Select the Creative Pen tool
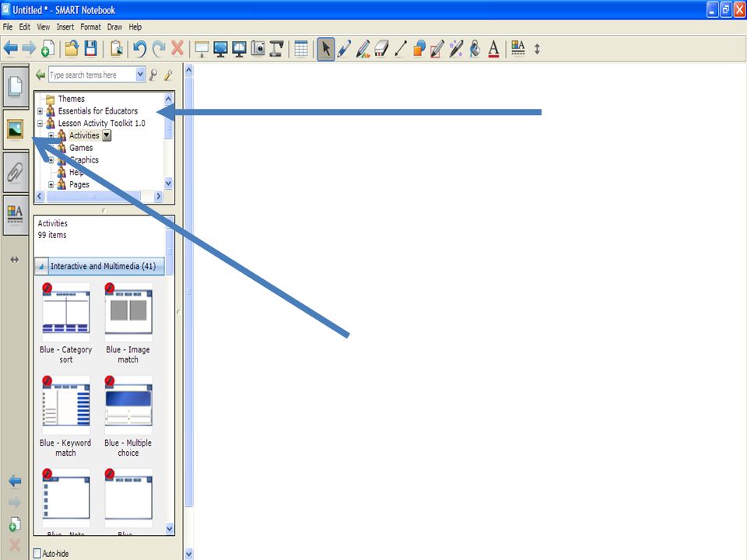Viewport: 747px width, 560px height. click(363, 48)
